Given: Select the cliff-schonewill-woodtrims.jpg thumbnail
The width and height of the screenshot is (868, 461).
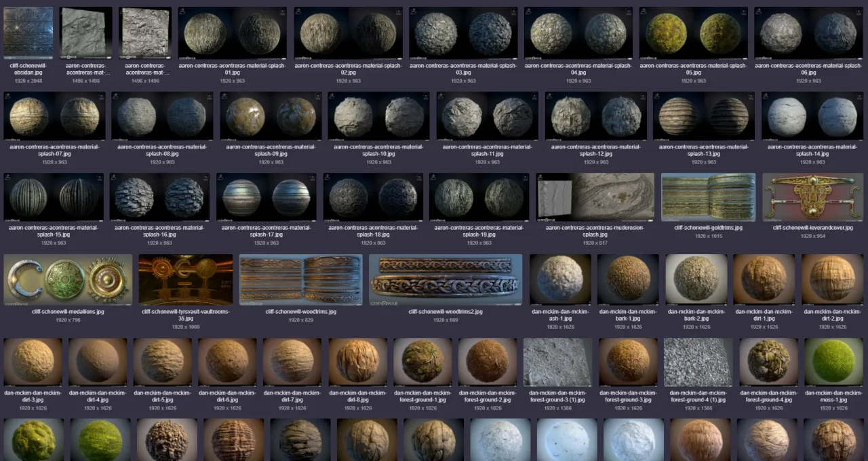Looking at the screenshot, I should pos(300,279).
